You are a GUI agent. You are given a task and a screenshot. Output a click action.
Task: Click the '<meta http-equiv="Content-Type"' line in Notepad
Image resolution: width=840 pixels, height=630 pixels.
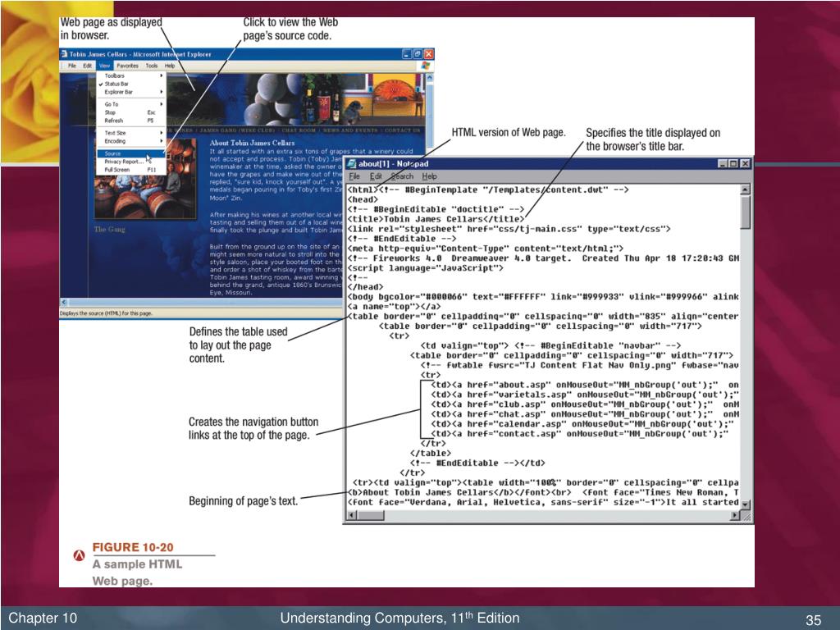coord(486,249)
